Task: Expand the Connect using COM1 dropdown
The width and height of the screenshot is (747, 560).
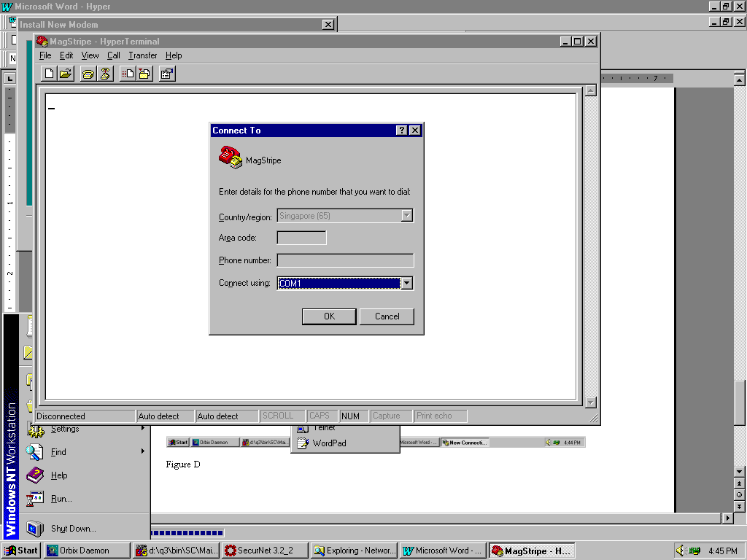Action: (x=406, y=284)
